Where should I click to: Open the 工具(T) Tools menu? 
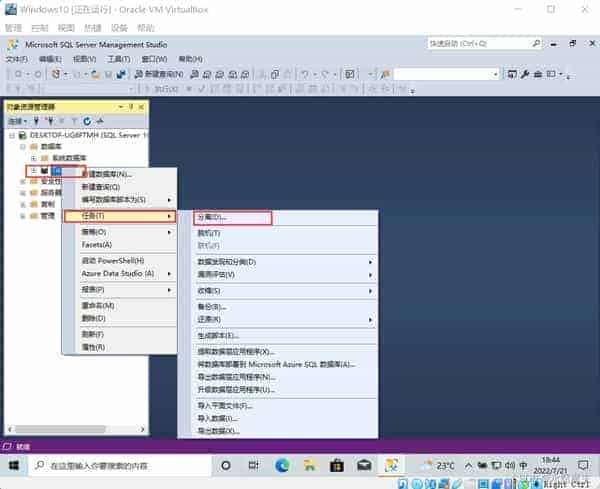[x=119, y=59]
